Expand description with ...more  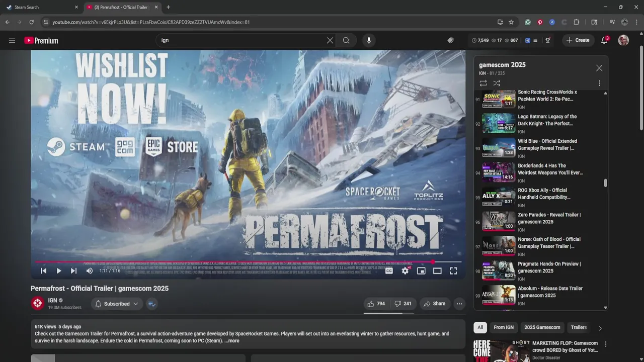point(232,341)
